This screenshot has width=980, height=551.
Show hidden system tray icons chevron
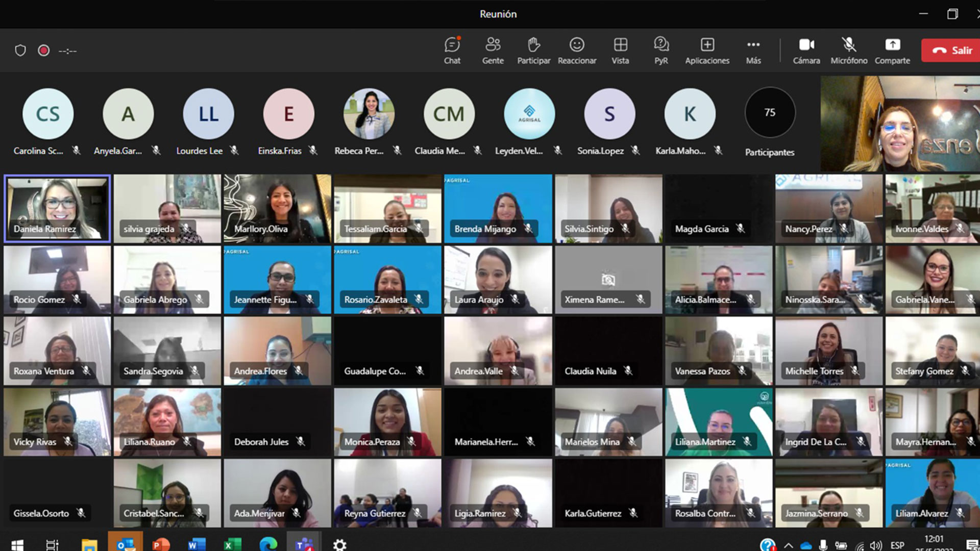point(788,545)
